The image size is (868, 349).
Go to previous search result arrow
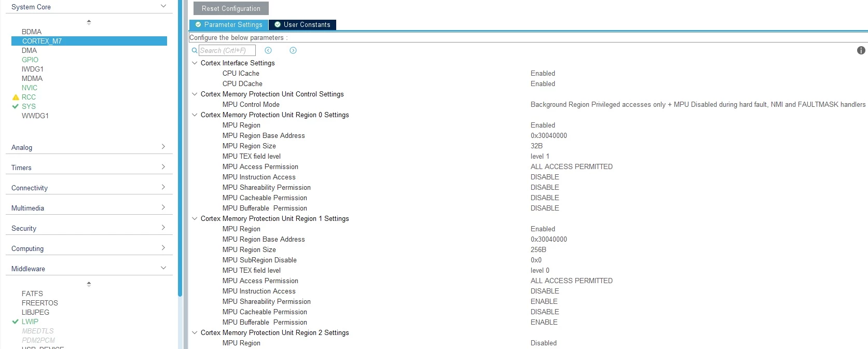tap(268, 50)
